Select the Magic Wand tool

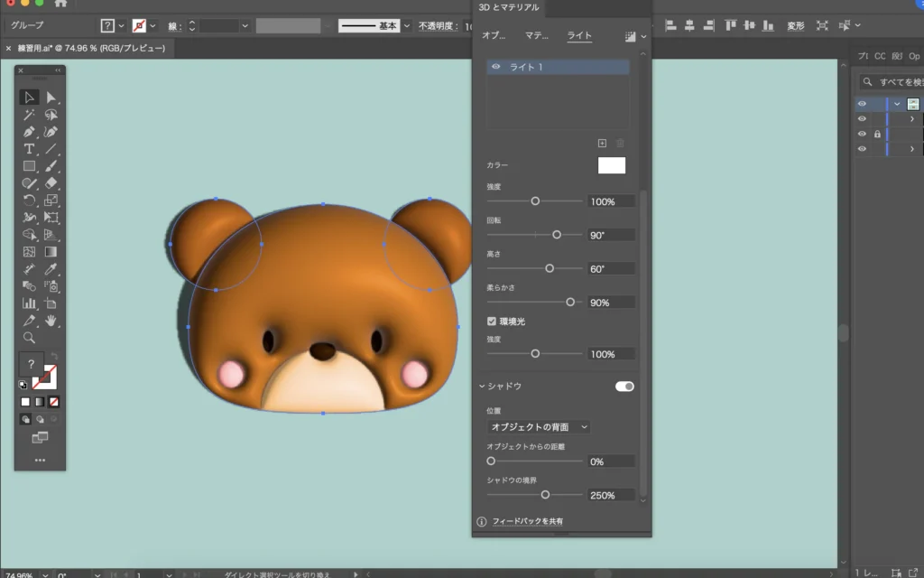pos(29,115)
